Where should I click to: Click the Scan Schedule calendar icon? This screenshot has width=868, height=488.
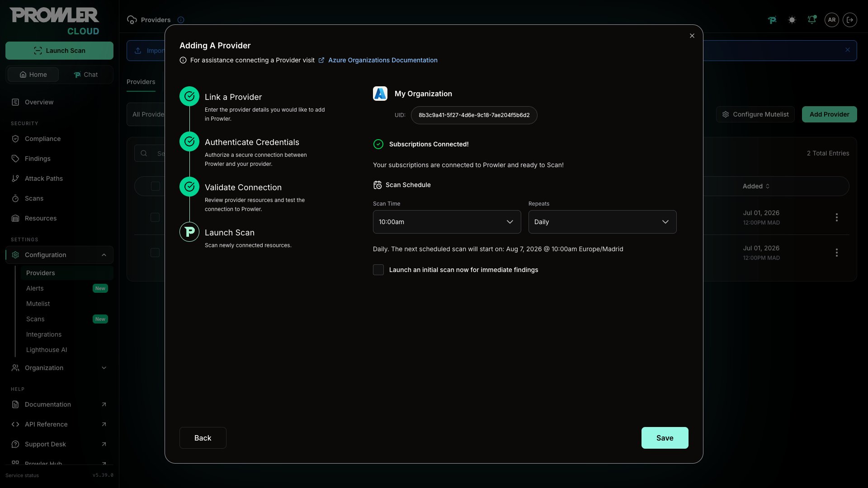tap(377, 185)
